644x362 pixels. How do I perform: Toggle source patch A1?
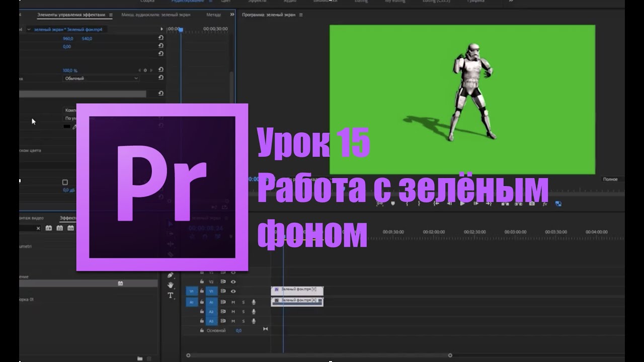coord(191,302)
